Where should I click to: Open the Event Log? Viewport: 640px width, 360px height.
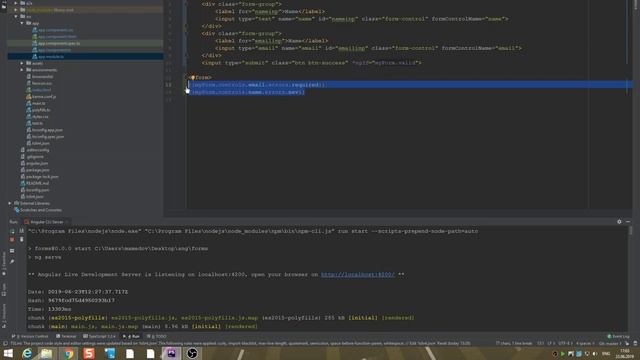(x=618, y=336)
